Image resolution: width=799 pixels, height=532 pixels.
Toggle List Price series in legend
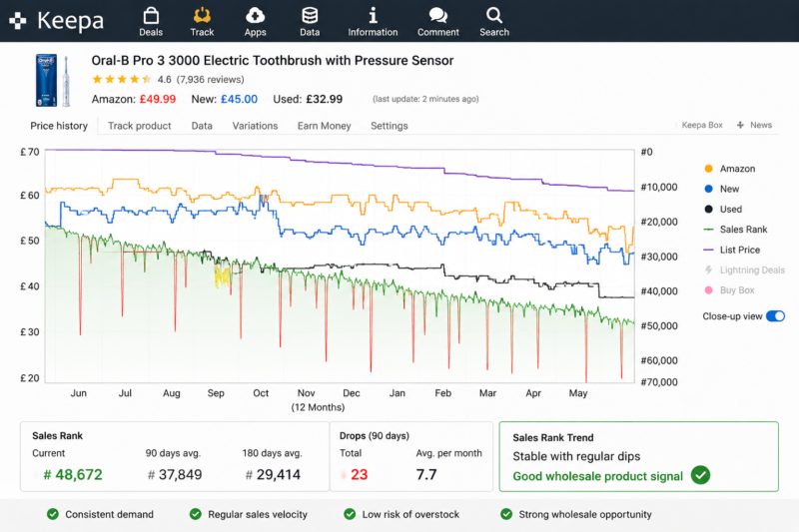[x=732, y=250]
